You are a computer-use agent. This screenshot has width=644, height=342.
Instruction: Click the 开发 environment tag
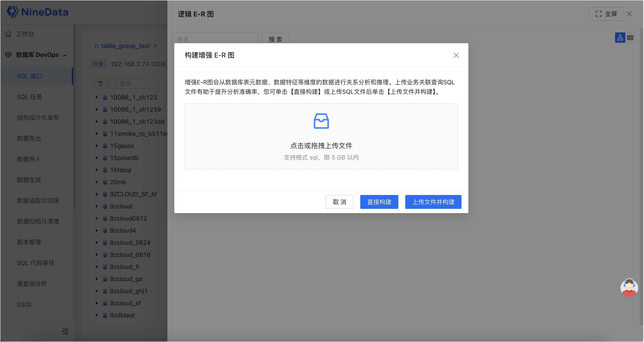point(98,64)
